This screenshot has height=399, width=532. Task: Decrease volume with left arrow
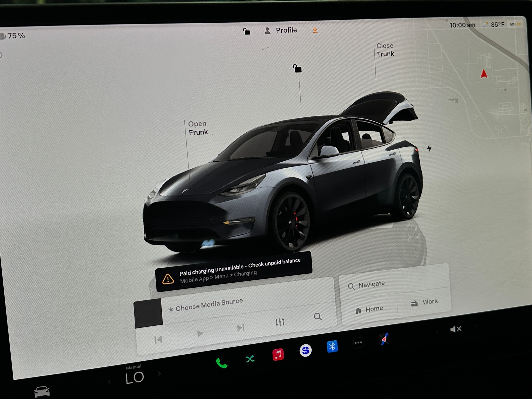pyautogui.click(x=437, y=331)
